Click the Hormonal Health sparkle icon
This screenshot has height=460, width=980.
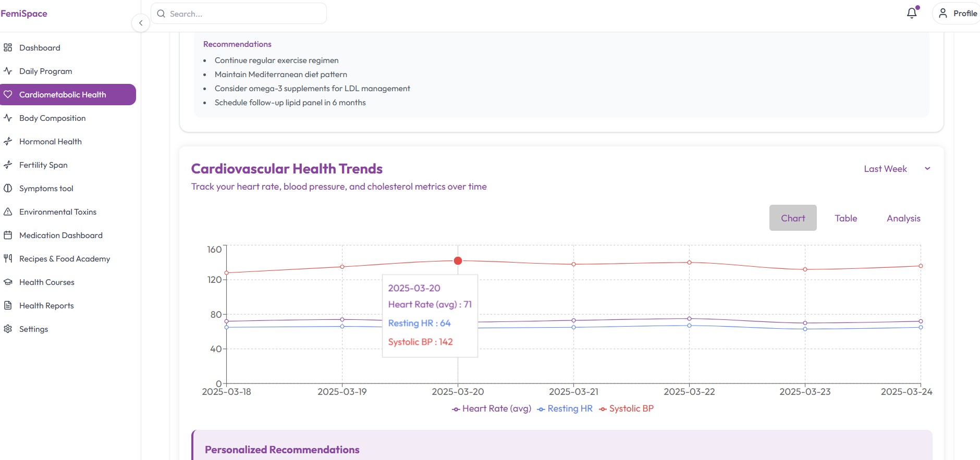tap(8, 141)
